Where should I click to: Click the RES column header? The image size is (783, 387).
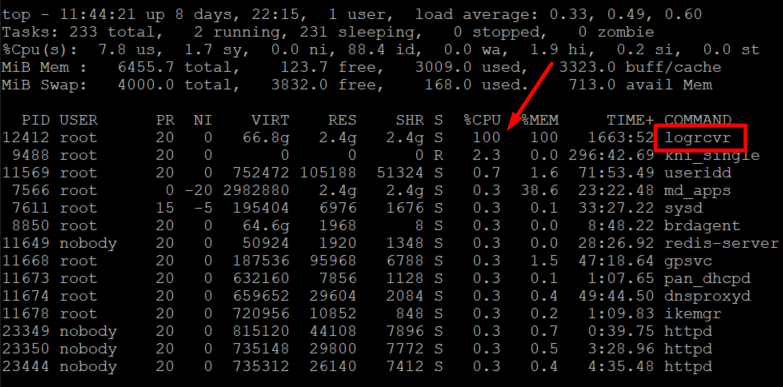coord(343,120)
